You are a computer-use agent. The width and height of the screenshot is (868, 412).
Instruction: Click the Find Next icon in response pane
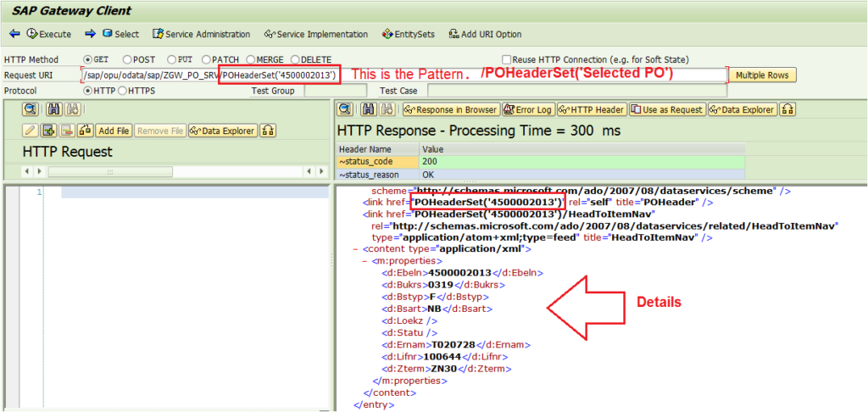[x=387, y=109]
